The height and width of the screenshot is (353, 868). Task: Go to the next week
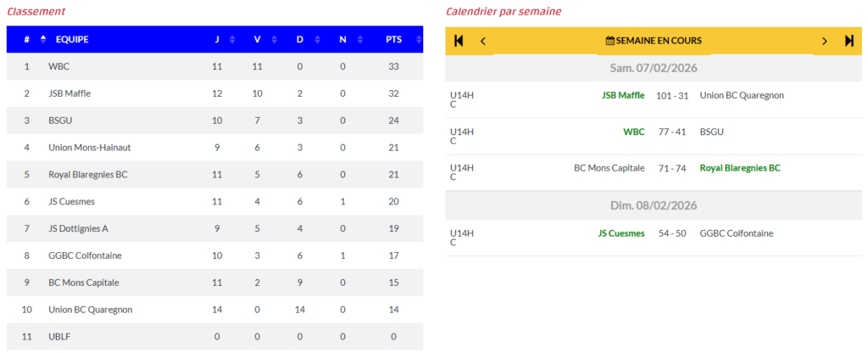tap(824, 41)
